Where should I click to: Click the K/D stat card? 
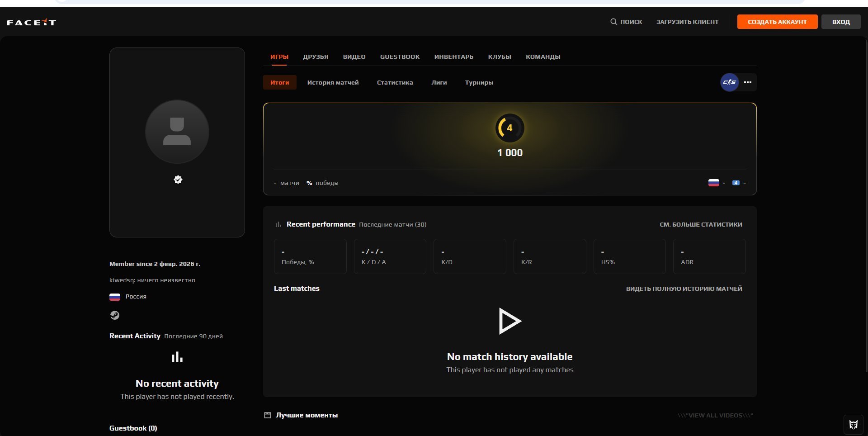point(470,256)
